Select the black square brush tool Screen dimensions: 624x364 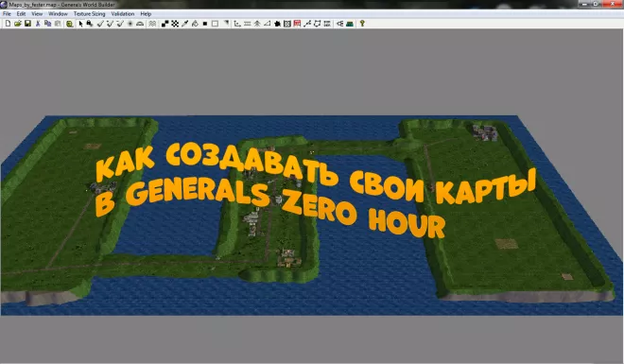tap(205, 24)
